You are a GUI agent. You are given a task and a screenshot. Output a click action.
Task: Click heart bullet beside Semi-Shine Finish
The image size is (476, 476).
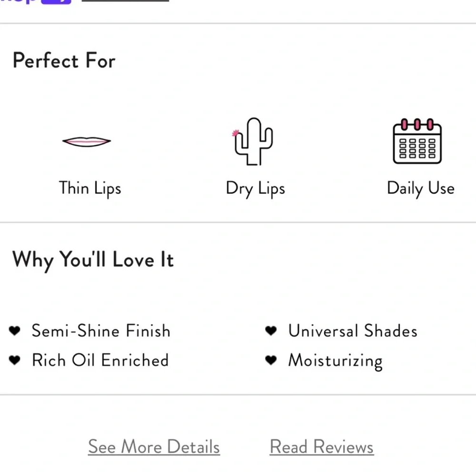pyautogui.click(x=15, y=330)
